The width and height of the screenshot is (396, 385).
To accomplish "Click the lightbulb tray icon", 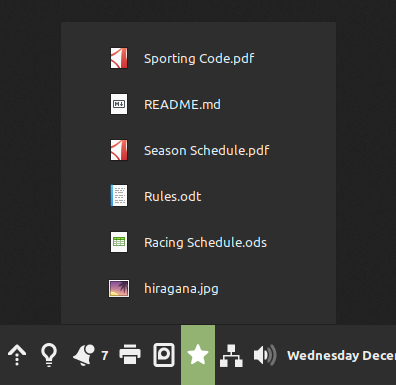I will (x=49, y=355).
